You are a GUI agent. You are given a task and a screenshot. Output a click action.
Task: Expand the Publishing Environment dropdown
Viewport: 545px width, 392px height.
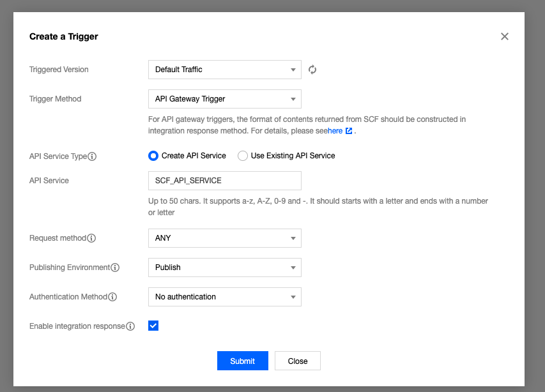[224, 268]
